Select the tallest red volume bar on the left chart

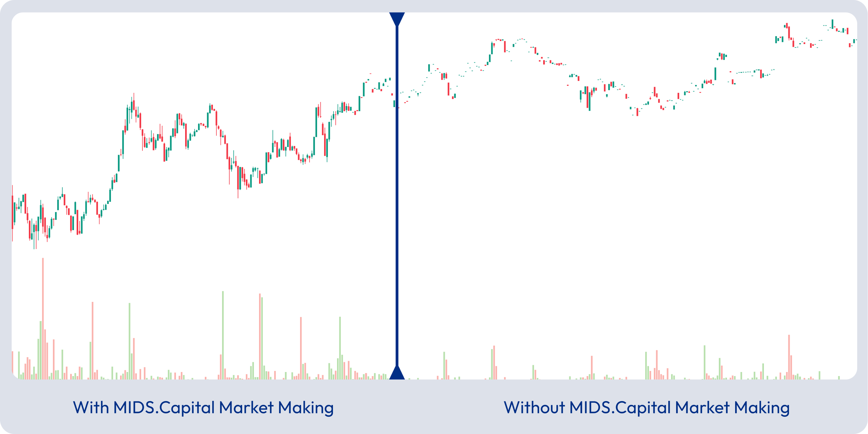click(x=43, y=318)
